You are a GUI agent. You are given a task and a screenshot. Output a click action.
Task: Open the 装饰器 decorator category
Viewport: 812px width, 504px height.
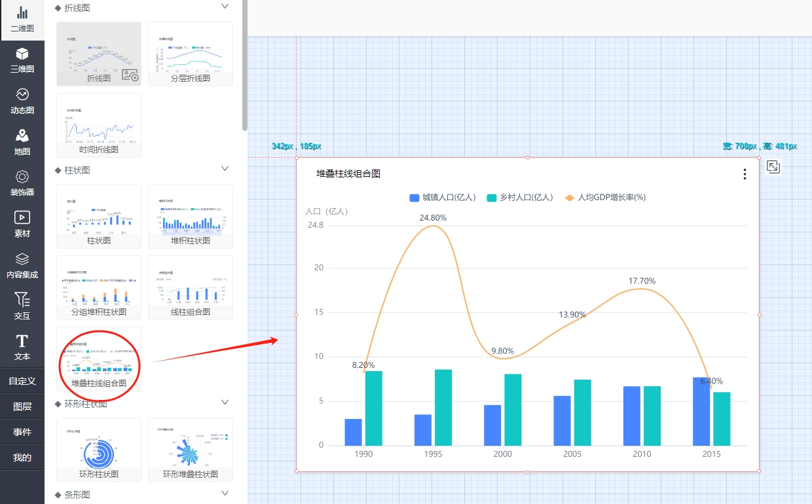(22, 183)
